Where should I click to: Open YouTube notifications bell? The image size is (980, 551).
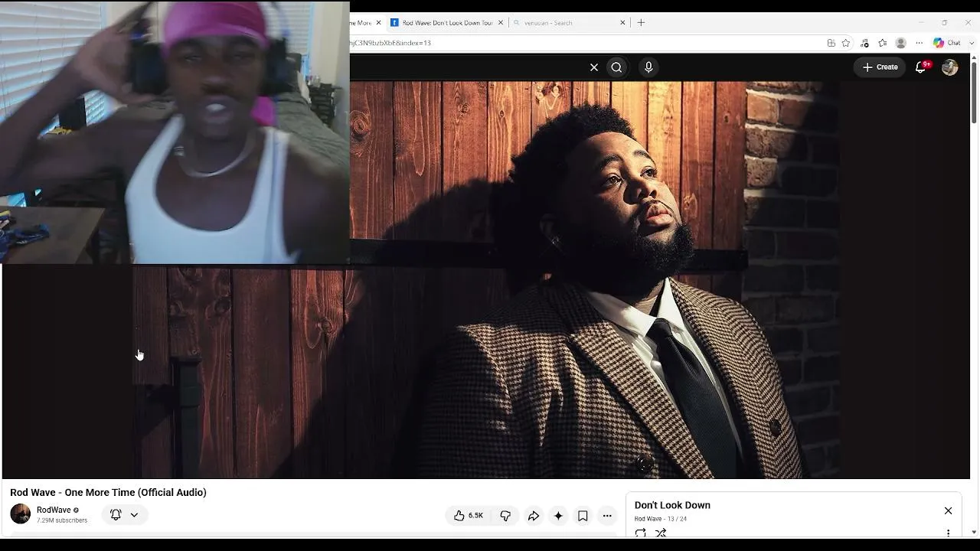tap(922, 67)
